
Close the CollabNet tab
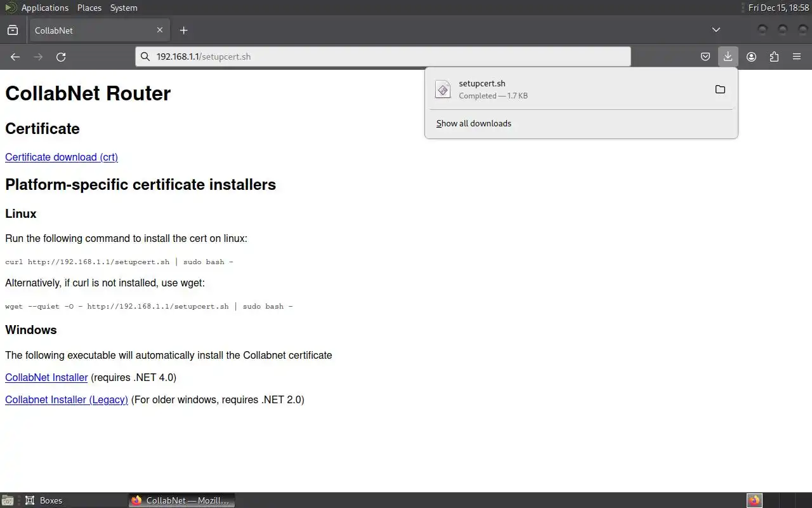pos(160,30)
